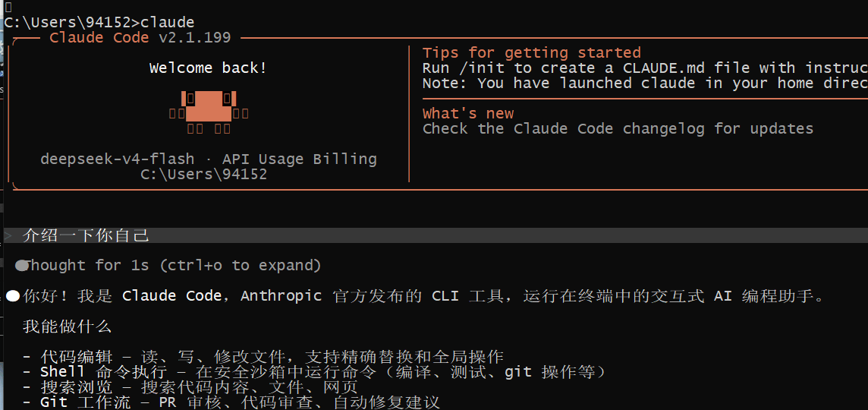Click the Claude mascot logo
Image resolution: width=868 pixels, height=410 pixels.
tap(209, 114)
